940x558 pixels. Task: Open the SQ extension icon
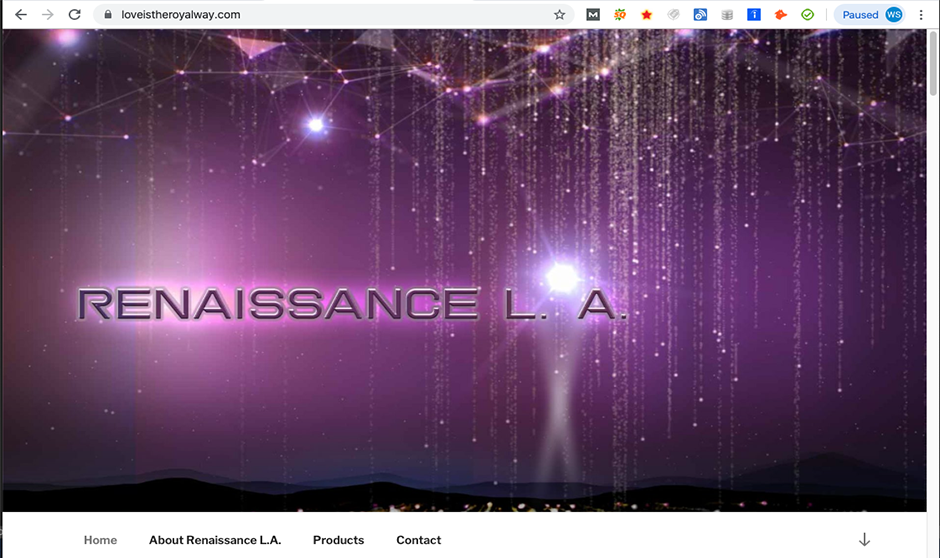point(620,14)
